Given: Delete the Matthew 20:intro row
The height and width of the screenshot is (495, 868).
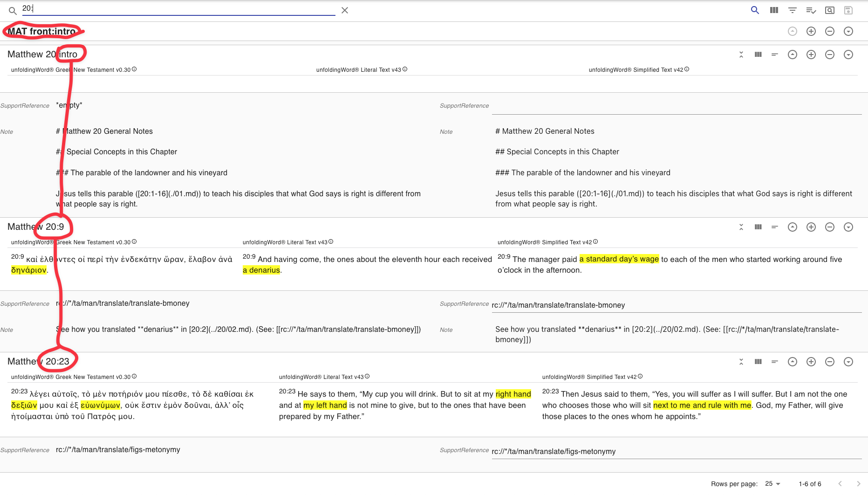Looking at the screenshot, I should coord(830,55).
